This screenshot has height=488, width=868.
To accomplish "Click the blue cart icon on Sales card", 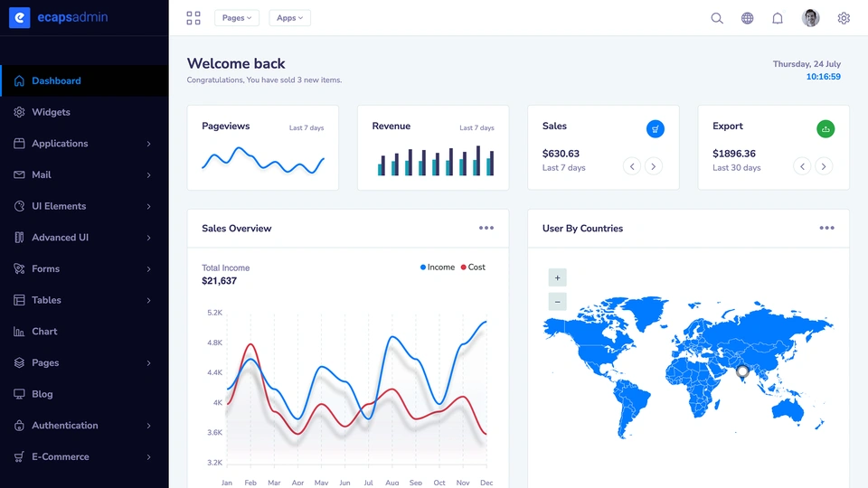I will [x=655, y=129].
